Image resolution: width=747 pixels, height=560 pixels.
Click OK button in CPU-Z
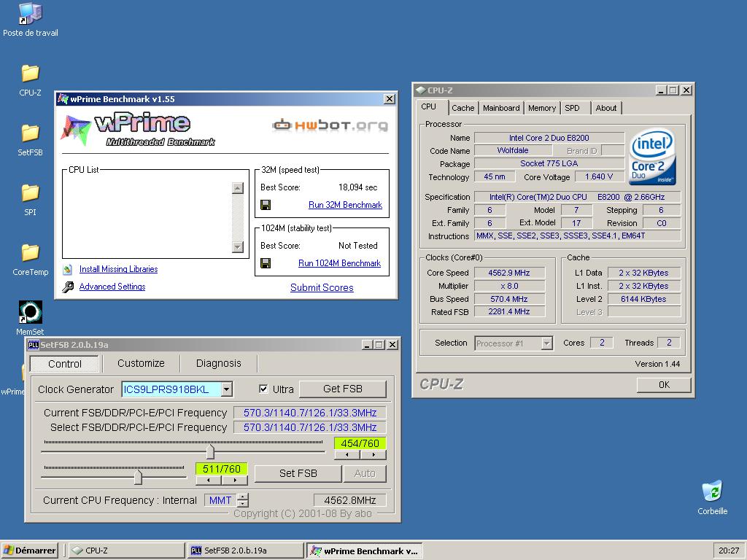coord(664,385)
